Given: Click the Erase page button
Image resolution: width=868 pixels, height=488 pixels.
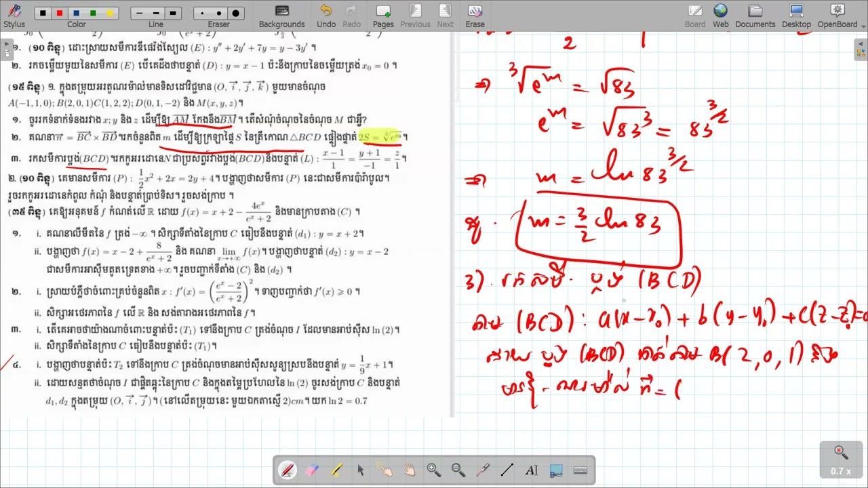Looking at the screenshot, I should 475,16.
